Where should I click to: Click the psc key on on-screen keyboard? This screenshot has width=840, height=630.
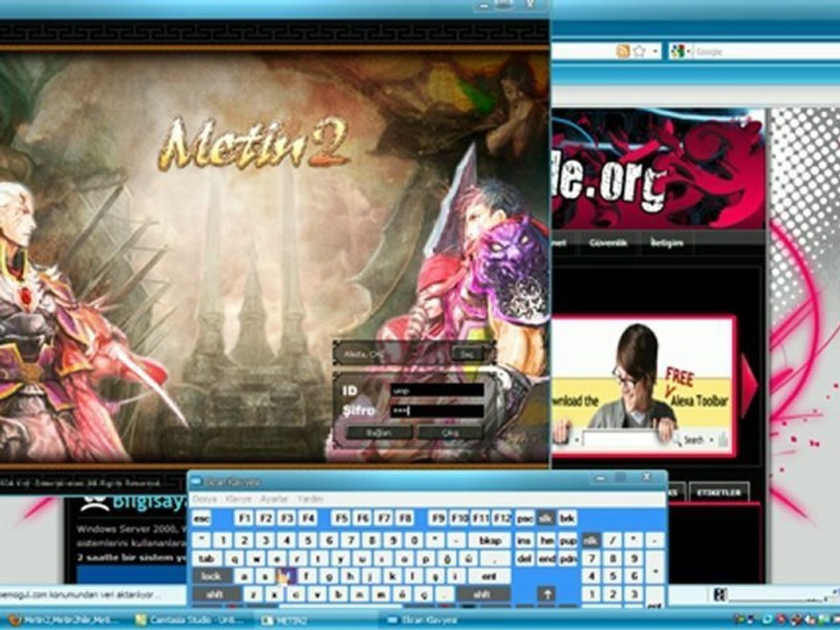[x=524, y=519]
